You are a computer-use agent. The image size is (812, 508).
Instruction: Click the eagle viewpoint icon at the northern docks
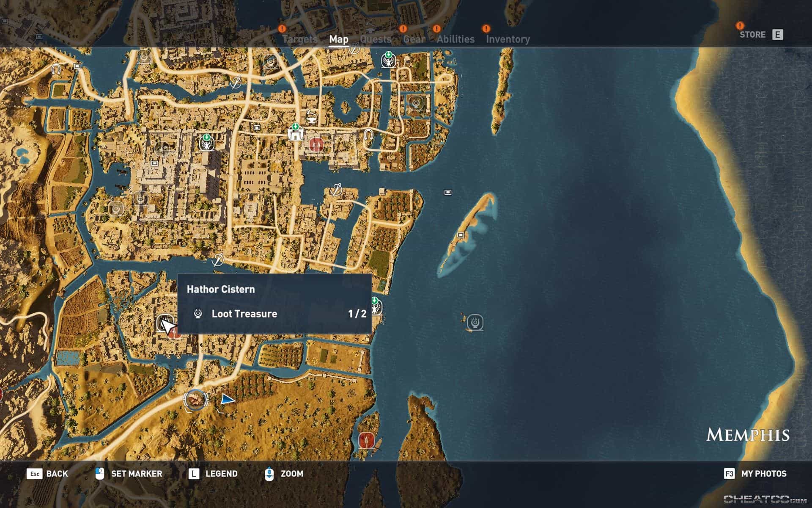click(388, 60)
